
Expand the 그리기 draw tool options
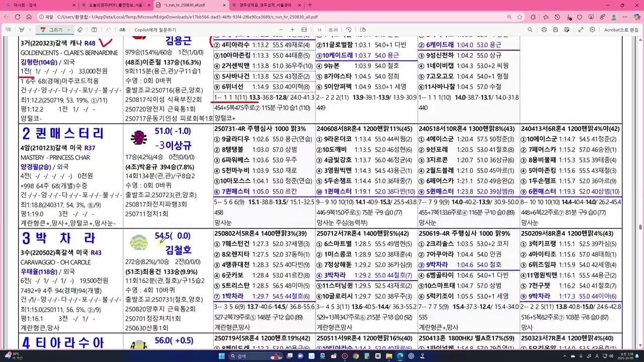tap(68, 30)
